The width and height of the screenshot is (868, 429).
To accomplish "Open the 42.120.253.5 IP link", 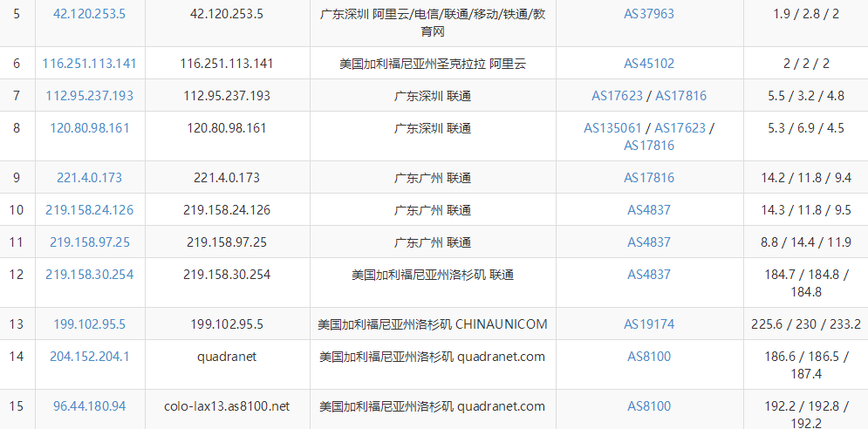I will pyautogui.click(x=89, y=14).
